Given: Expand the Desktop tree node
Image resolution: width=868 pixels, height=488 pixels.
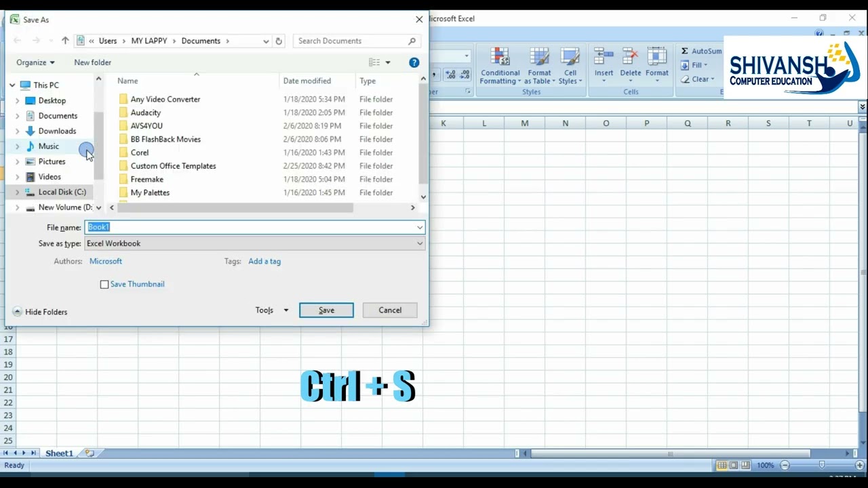Looking at the screenshot, I should (x=18, y=101).
